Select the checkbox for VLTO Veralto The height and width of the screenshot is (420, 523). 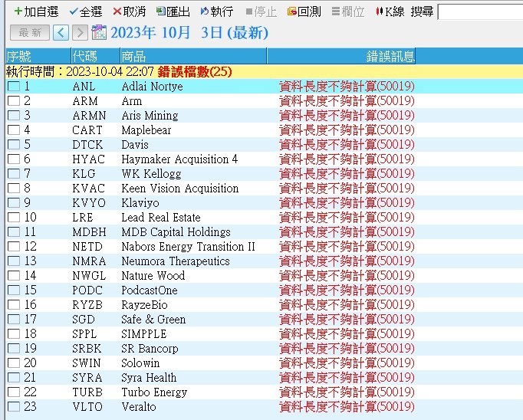[14, 407]
